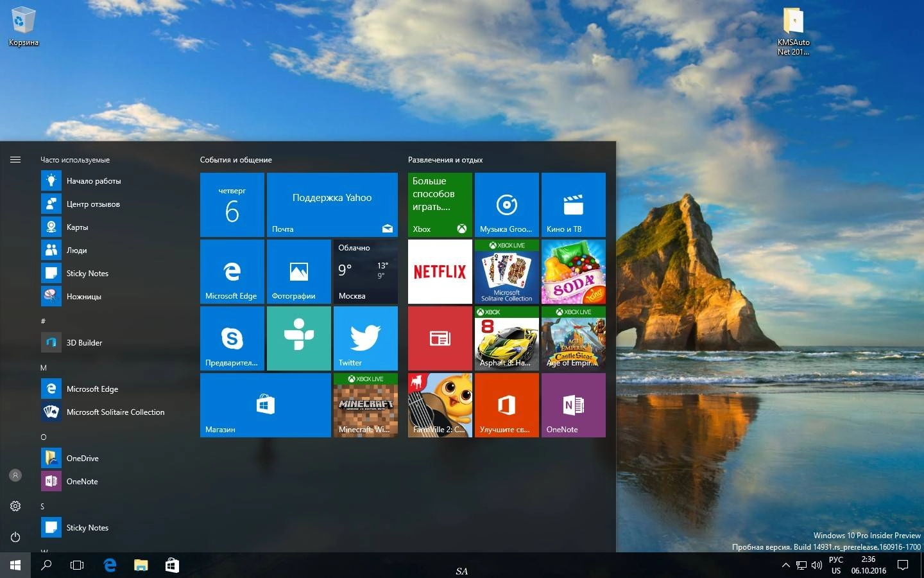
Task: Open the Twitter tile
Action: click(x=366, y=338)
